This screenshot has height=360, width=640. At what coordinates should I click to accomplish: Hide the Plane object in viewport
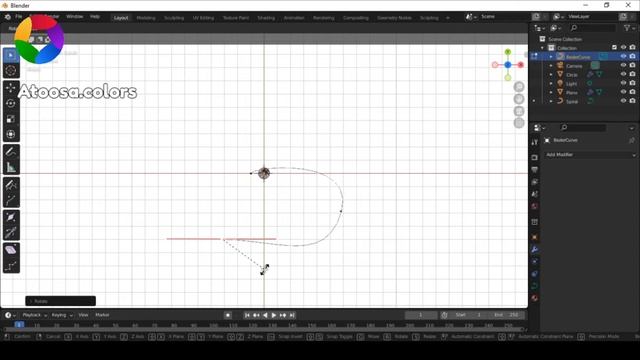coord(623,92)
